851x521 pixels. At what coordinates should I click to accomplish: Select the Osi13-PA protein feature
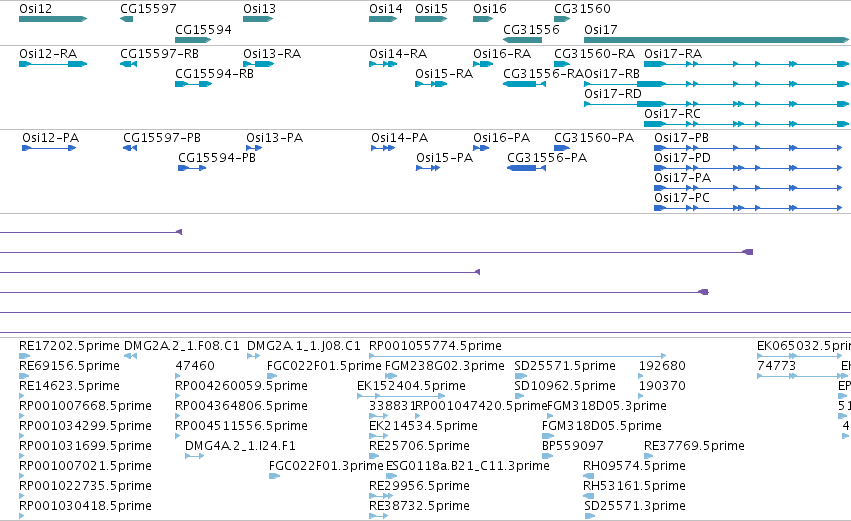coord(254,148)
